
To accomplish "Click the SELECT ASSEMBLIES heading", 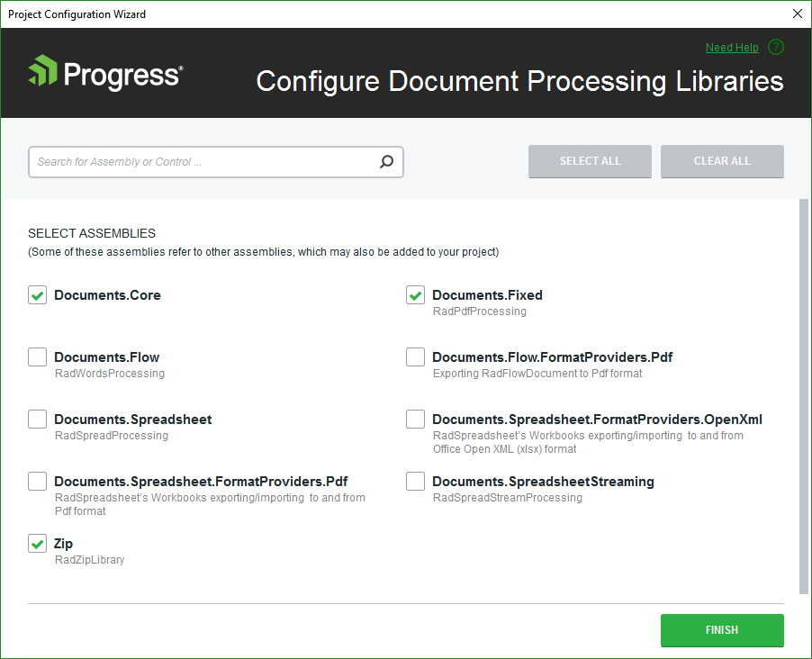I will click(92, 234).
